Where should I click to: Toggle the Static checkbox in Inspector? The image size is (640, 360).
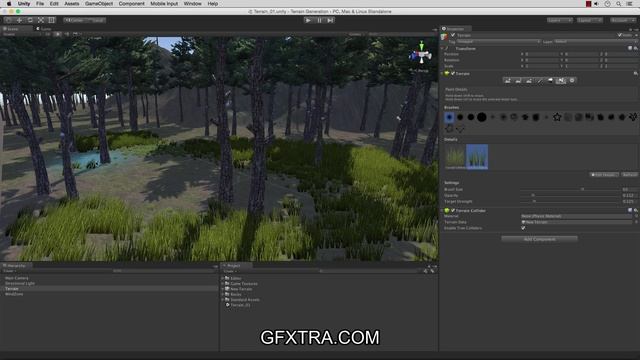tap(620, 35)
